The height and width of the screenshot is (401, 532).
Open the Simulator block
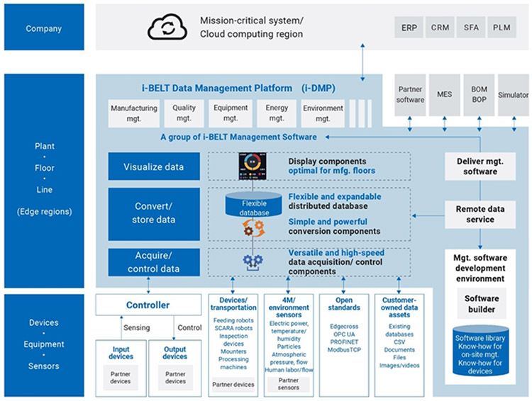pyautogui.click(x=513, y=94)
